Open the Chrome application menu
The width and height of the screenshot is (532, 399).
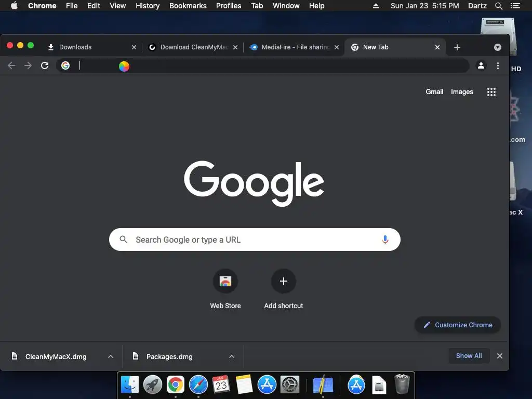(42, 6)
